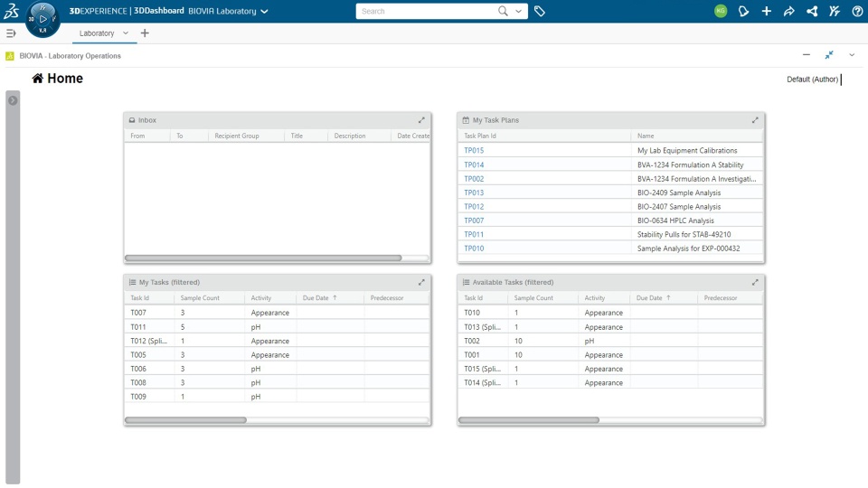Viewport: 868px width, 488px height.
Task: Open the 3DEXPERIENCE compass
Action: pyautogui.click(x=42, y=19)
